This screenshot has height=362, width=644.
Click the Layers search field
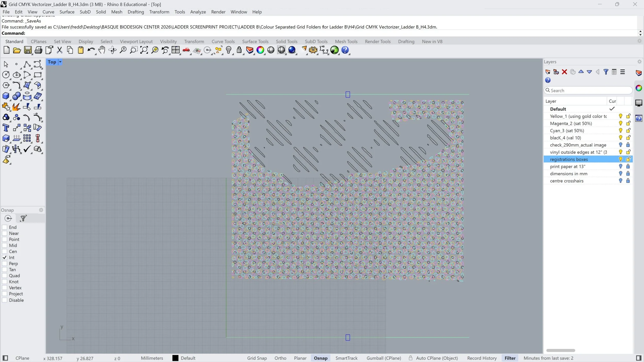(588, 90)
